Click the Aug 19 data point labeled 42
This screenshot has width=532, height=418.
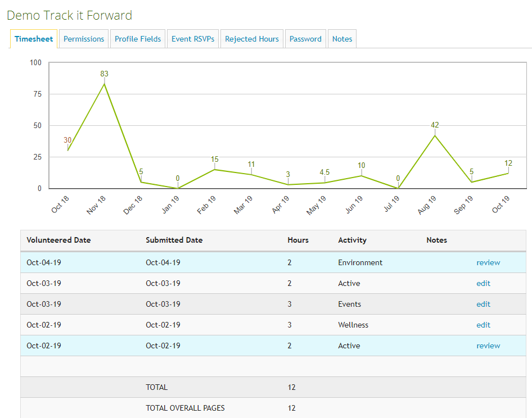pos(435,135)
